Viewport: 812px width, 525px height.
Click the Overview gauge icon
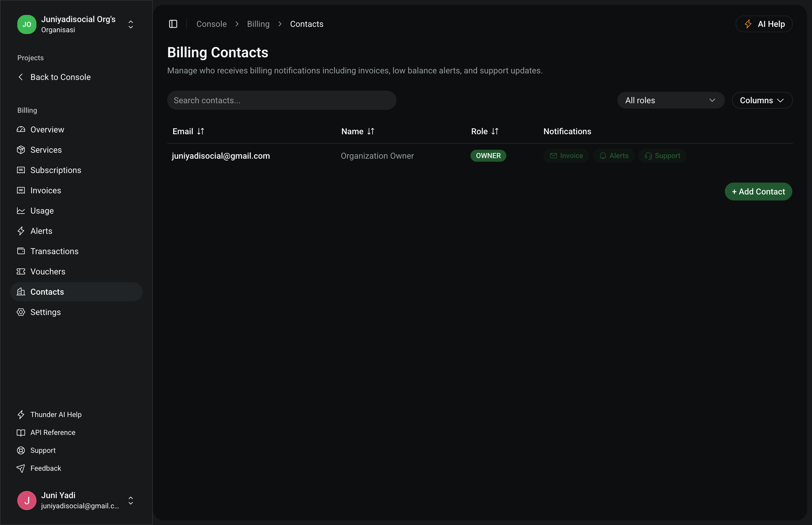21,129
